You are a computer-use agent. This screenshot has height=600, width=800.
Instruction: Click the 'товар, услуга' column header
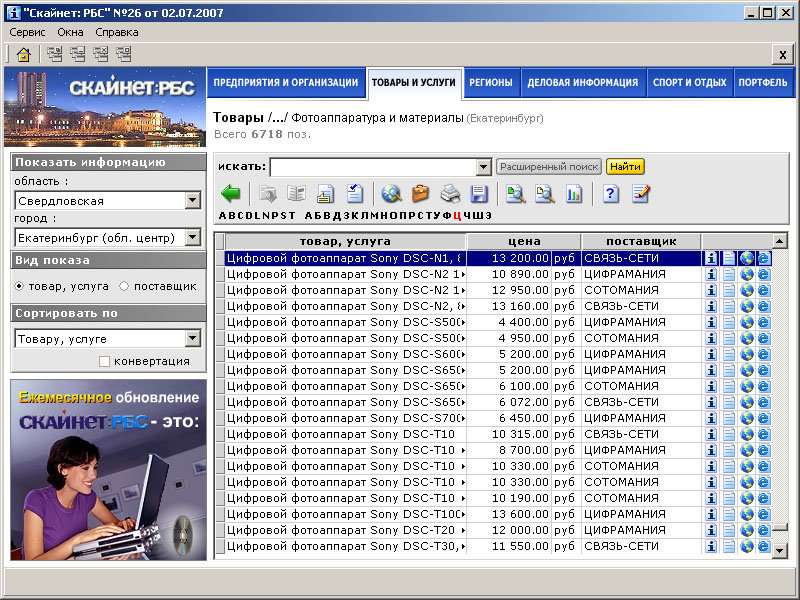point(345,241)
